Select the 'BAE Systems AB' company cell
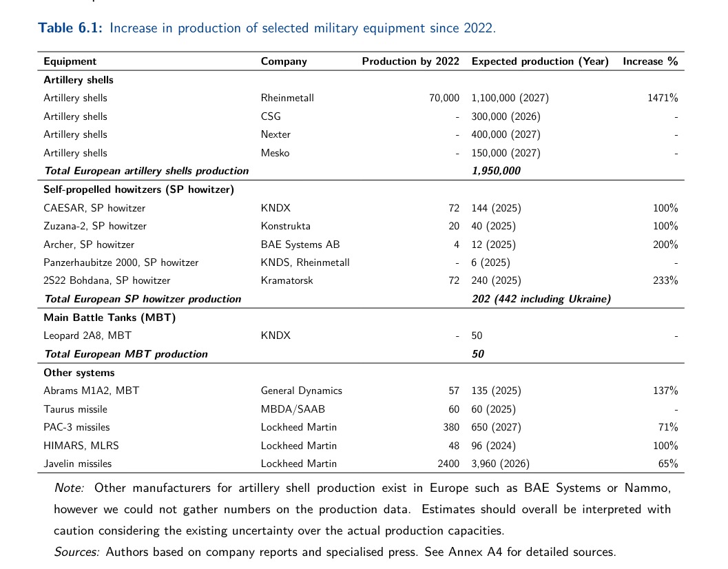Screen dimensions: 728x569 [300, 245]
